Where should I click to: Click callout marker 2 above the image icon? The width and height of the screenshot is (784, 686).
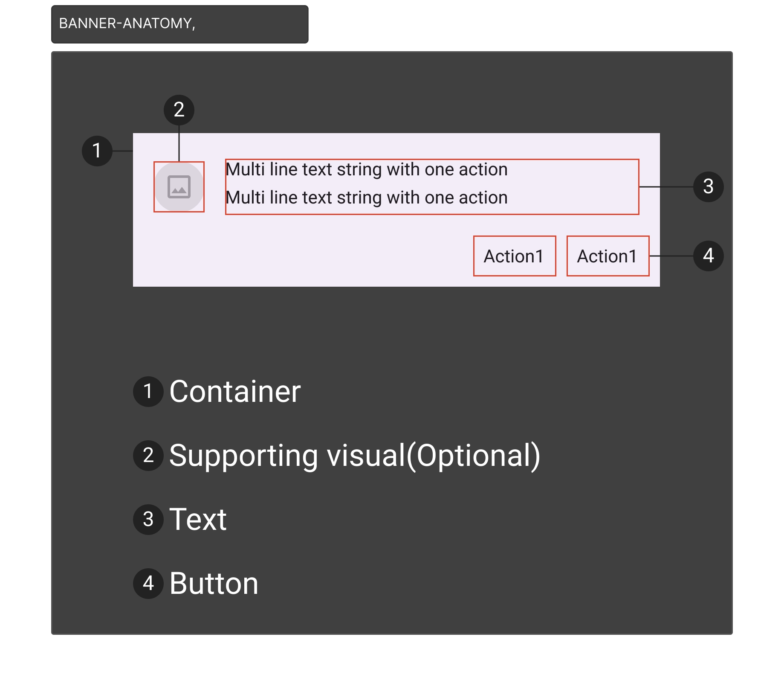click(179, 110)
